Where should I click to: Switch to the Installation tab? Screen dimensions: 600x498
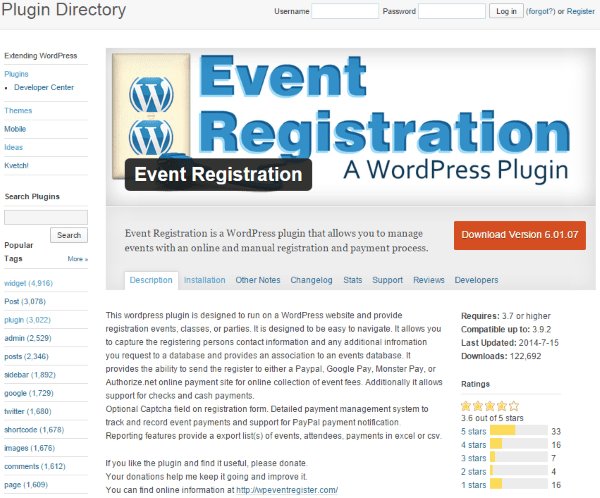click(x=205, y=280)
